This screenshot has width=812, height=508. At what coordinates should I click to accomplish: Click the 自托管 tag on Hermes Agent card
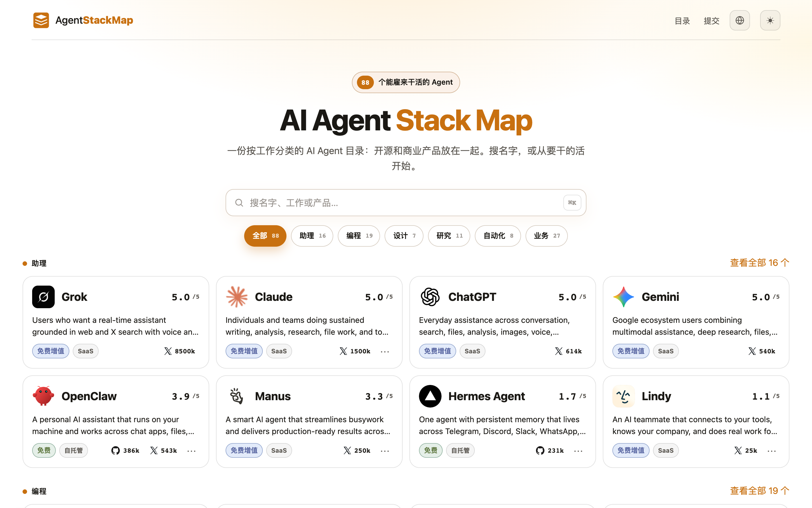click(x=460, y=450)
